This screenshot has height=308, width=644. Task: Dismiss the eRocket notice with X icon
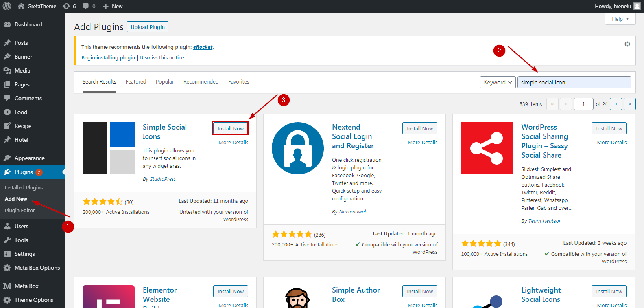(x=627, y=44)
